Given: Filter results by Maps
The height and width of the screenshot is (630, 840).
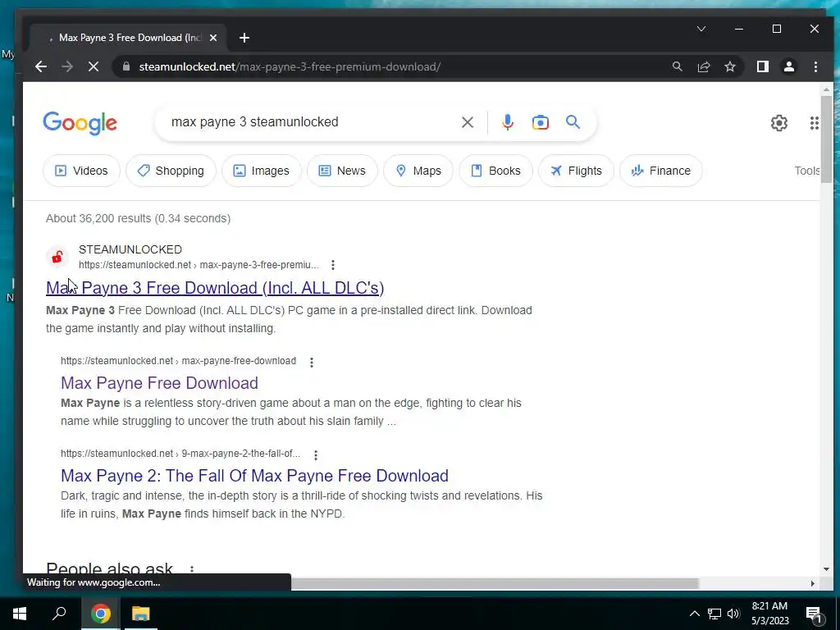Looking at the screenshot, I should 418,171.
